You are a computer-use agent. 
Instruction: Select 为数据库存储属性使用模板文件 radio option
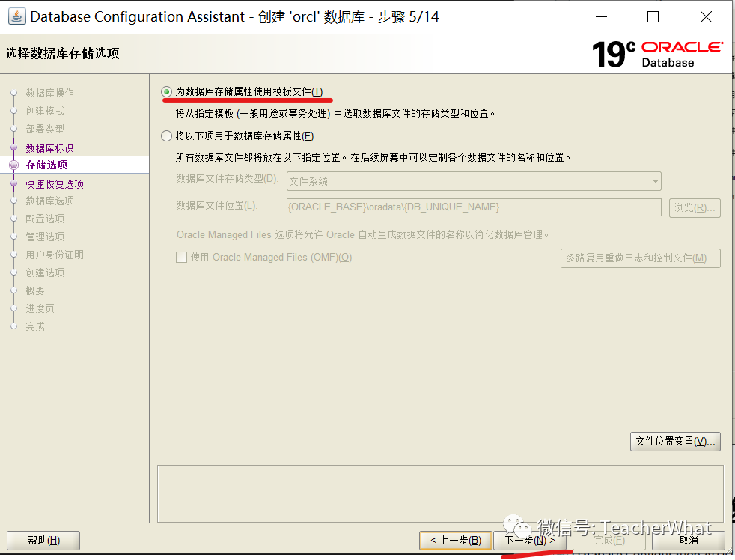(x=166, y=92)
